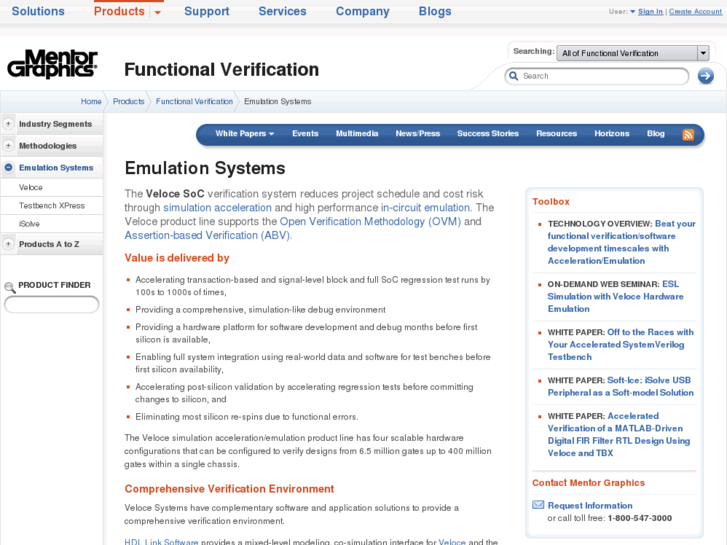Click the magnifier icon in the search box
This screenshot has height=545, width=727.
[513, 76]
